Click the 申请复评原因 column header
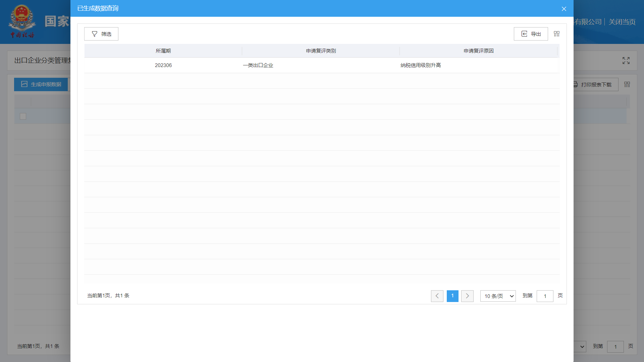The width and height of the screenshot is (644, 362). coord(478,51)
